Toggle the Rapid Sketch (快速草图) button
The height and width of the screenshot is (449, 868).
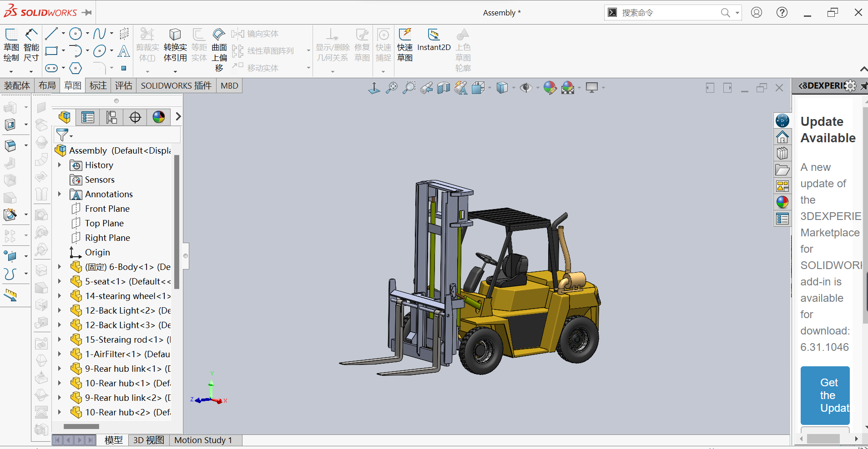click(405, 45)
